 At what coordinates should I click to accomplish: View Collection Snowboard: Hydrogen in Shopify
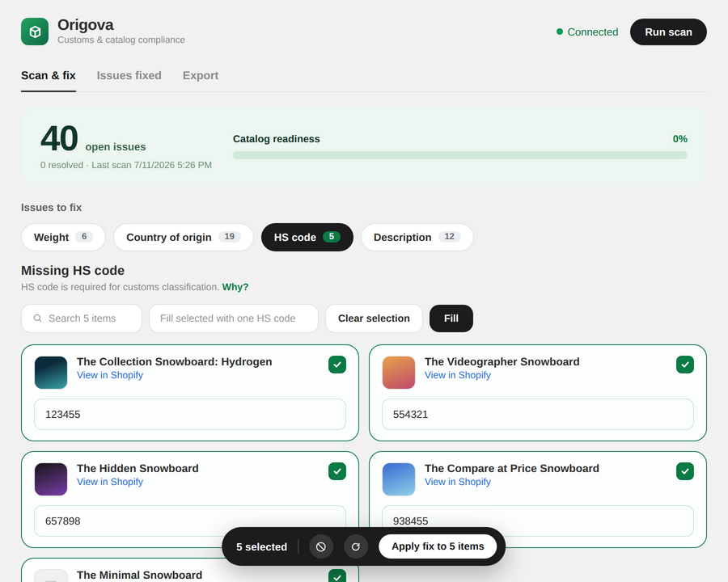[x=110, y=375]
